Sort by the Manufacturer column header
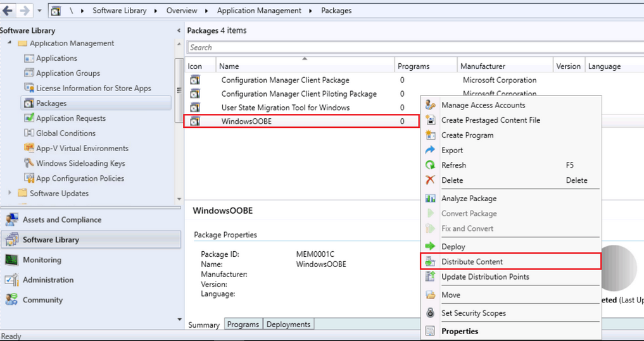 [505, 66]
